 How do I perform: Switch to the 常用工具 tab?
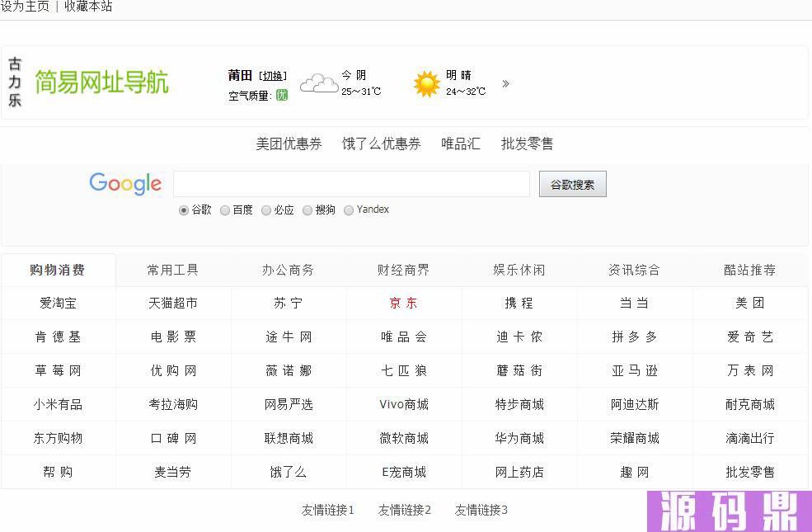173,270
